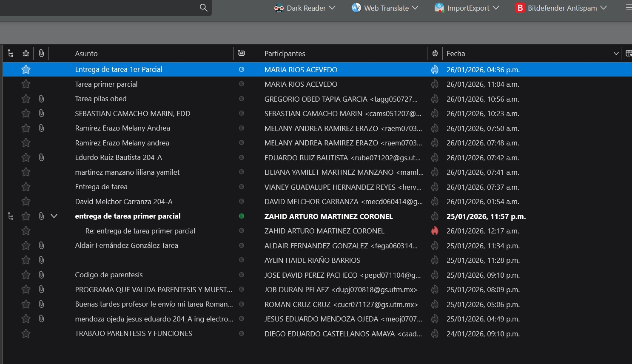
Task: Sort by the attachment column header
Action: coord(41,54)
